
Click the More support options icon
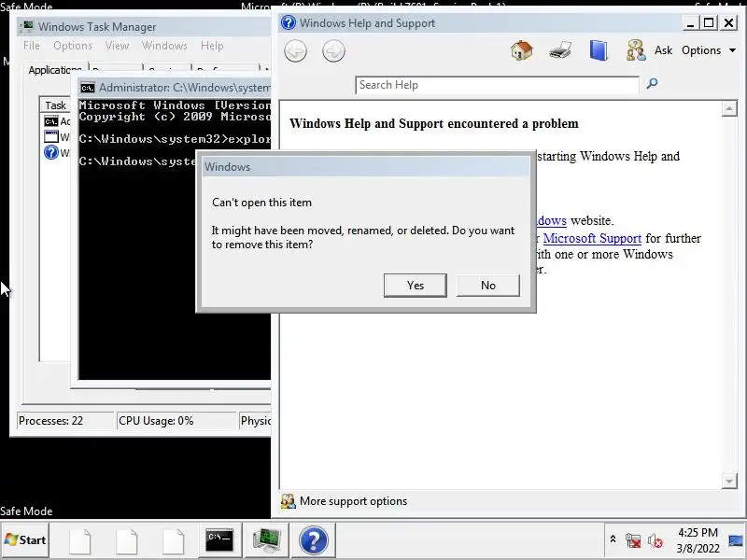[288, 501]
